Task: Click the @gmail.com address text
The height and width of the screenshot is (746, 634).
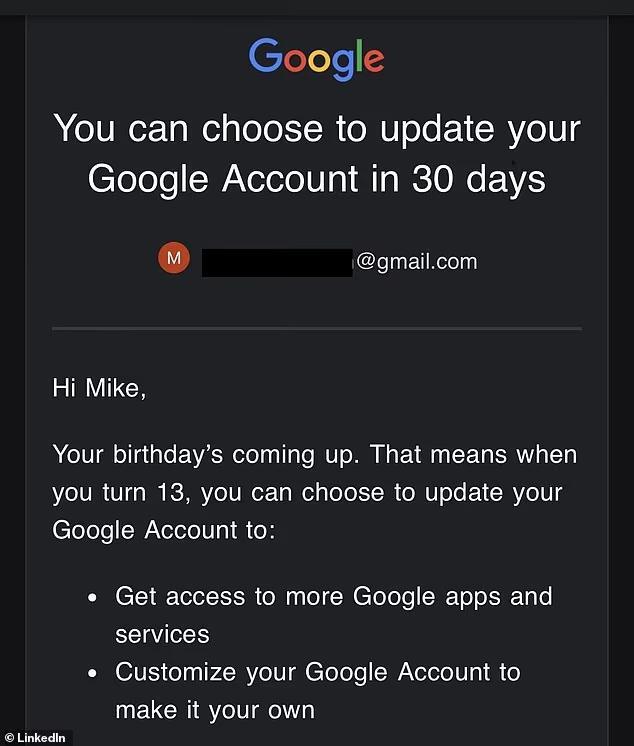Action: 416,262
